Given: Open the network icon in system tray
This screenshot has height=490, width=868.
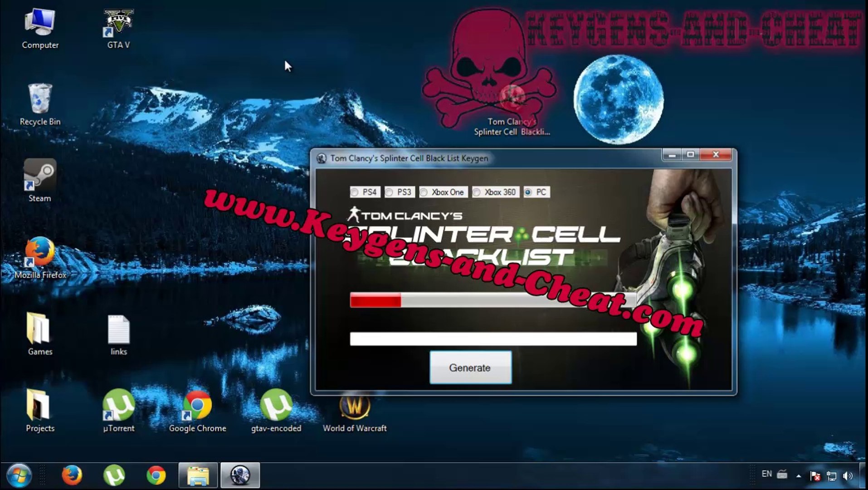Looking at the screenshot, I should [831, 475].
